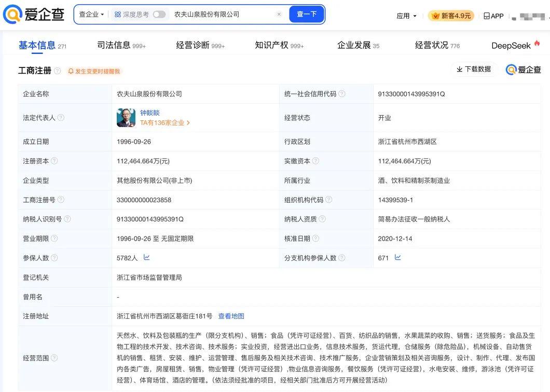Viewport: 550px width, 392px height.
Task: Click the 查一下 search button
Action: (x=307, y=15)
